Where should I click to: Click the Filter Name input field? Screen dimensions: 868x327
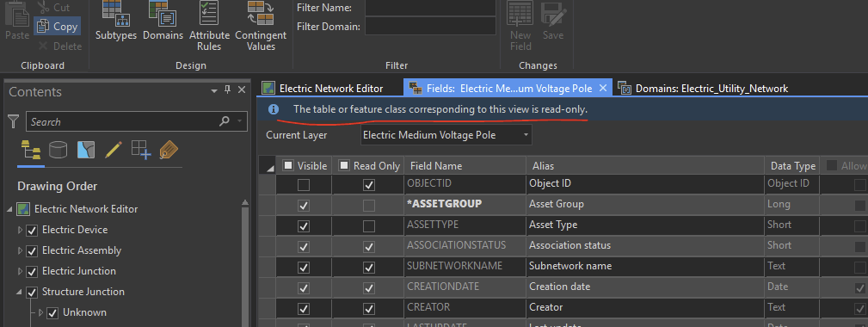coord(430,8)
